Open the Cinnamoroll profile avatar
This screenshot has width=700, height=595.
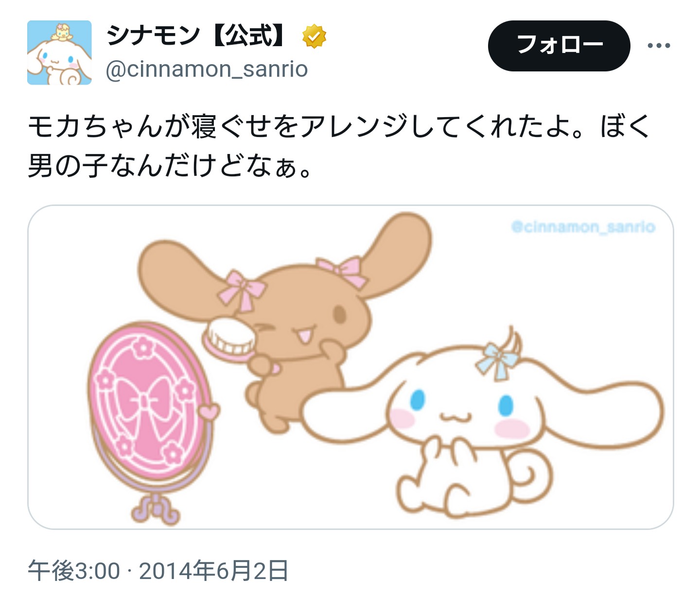pos(59,52)
